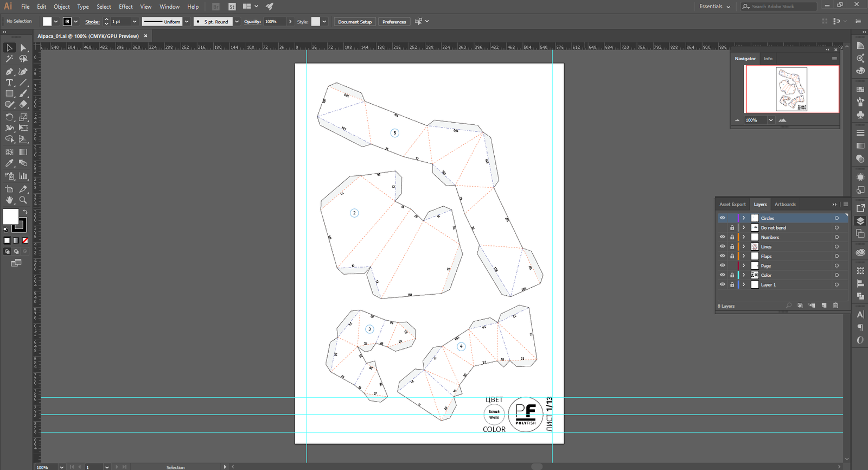Pick the Magic Wand tool
This screenshot has height=470, width=868.
click(x=9, y=59)
